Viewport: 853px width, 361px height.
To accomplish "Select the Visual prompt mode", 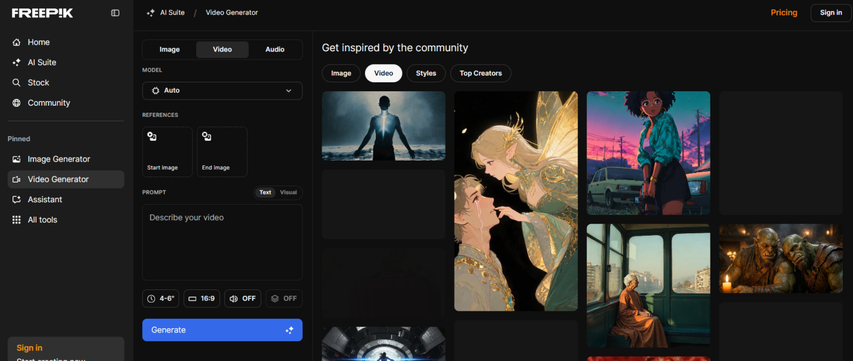I will [288, 192].
